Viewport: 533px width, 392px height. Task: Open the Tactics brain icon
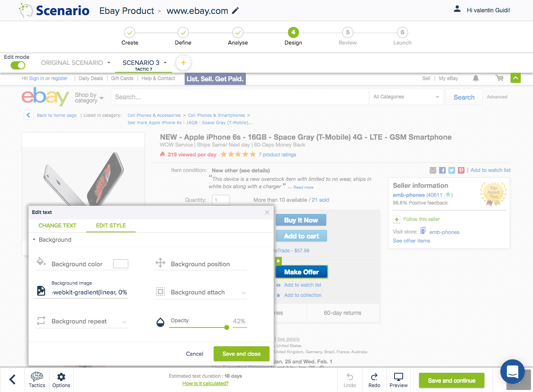pos(37,380)
